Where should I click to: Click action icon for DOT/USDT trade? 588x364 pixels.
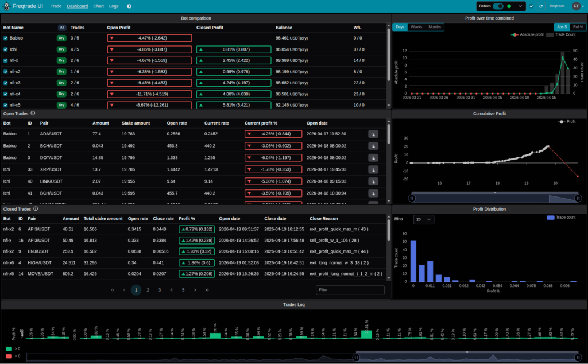tap(373, 158)
